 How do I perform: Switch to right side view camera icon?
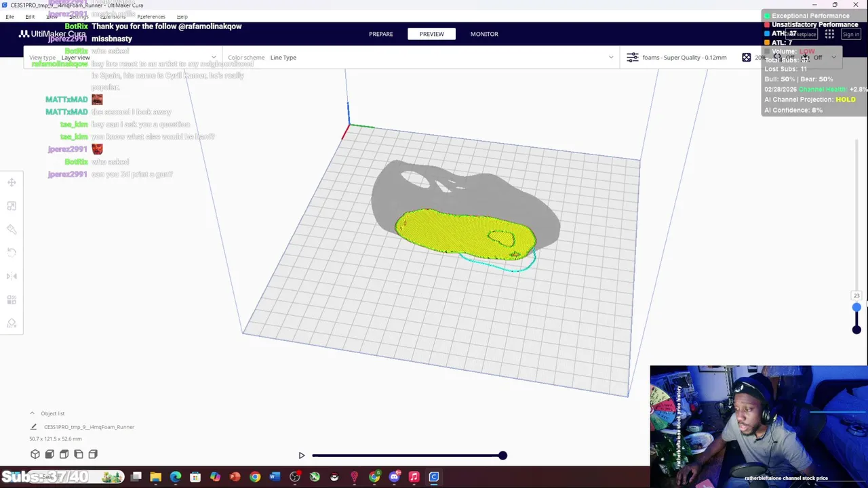pos(93,454)
